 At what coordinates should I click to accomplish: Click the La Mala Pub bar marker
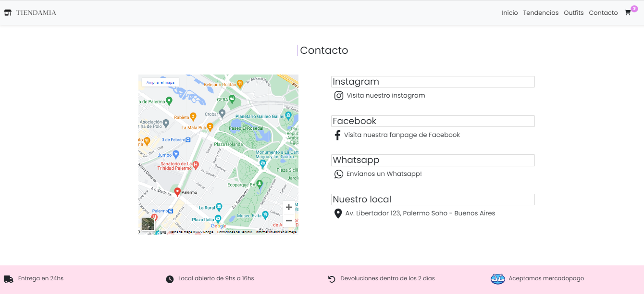tap(210, 126)
